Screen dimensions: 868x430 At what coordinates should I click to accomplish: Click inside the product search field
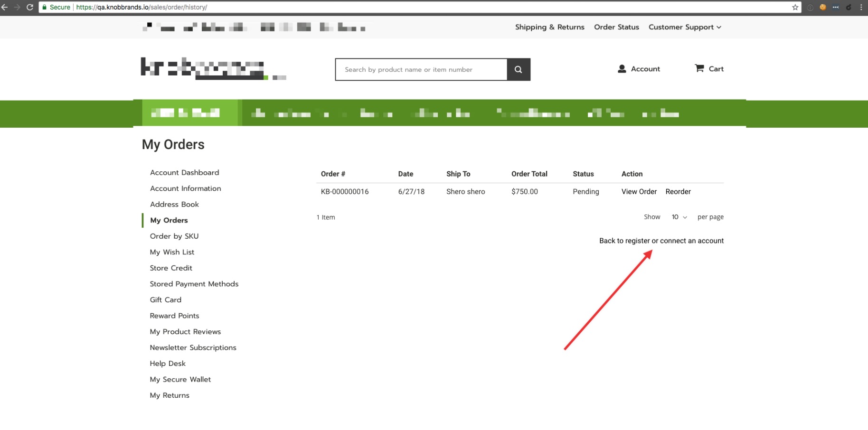pos(418,69)
